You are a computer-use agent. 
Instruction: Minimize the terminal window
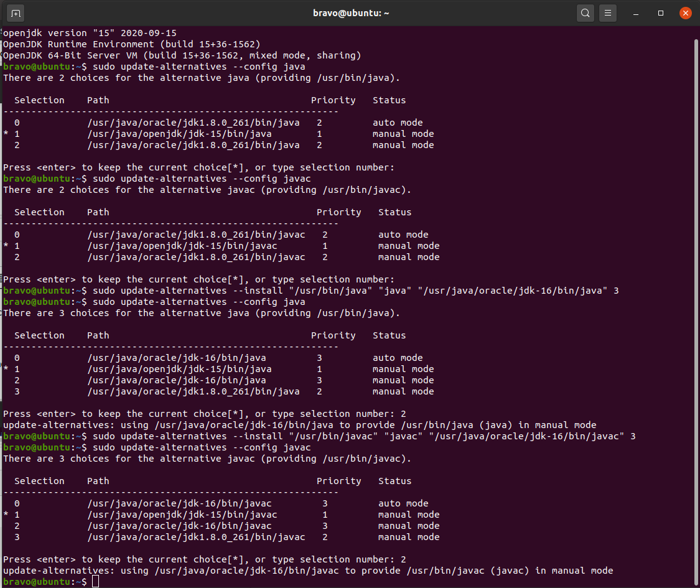tap(636, 14)
